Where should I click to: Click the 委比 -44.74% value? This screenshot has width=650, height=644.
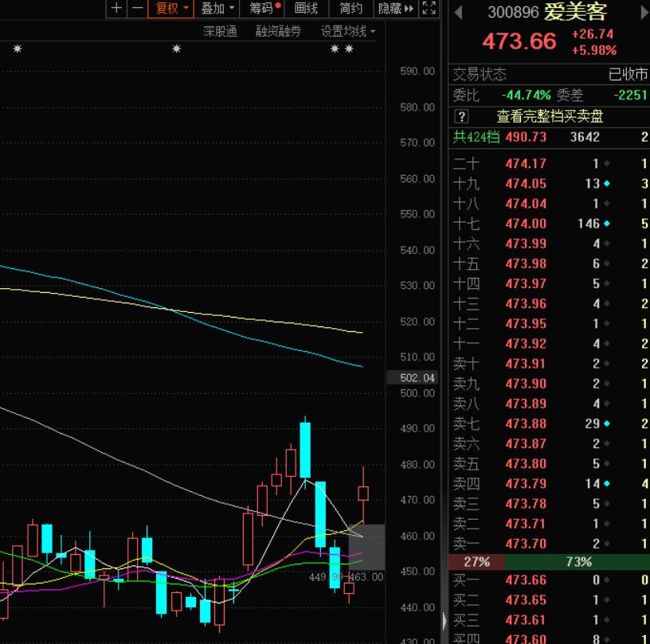(526, 96)
